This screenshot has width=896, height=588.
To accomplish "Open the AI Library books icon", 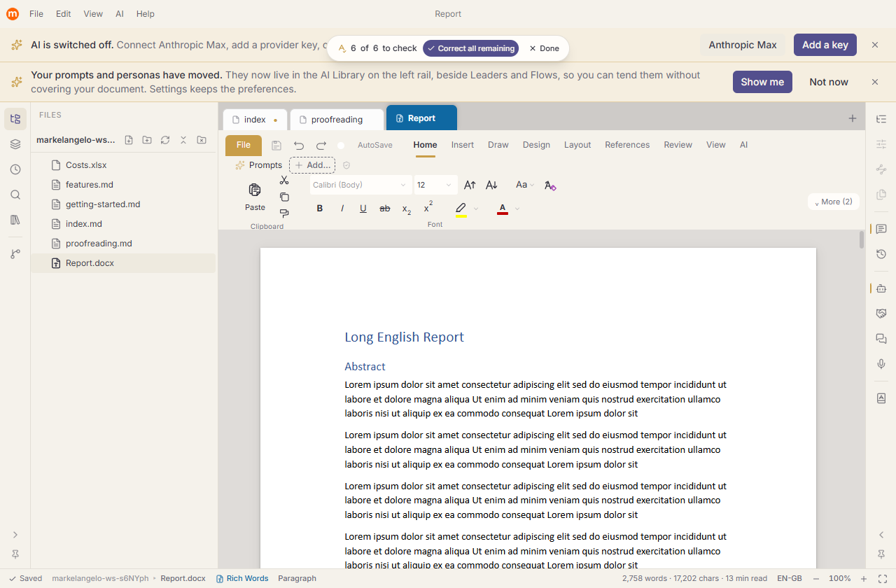I will 15,220.
